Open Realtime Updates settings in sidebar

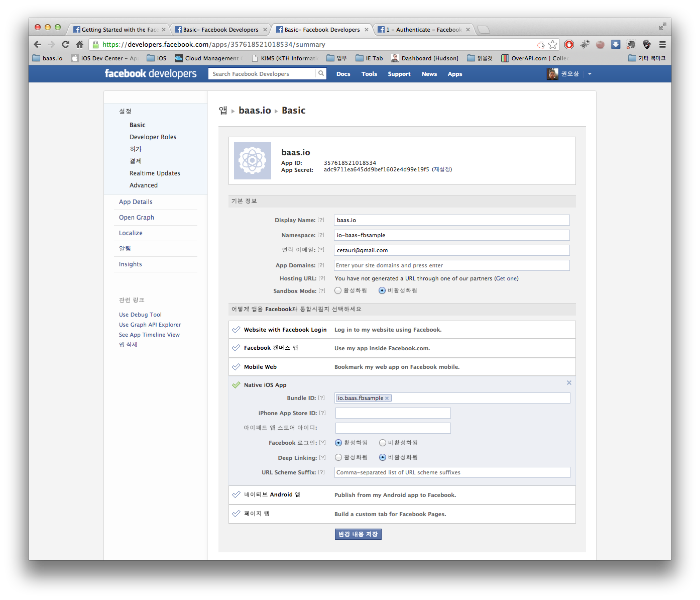coord(155,173)
